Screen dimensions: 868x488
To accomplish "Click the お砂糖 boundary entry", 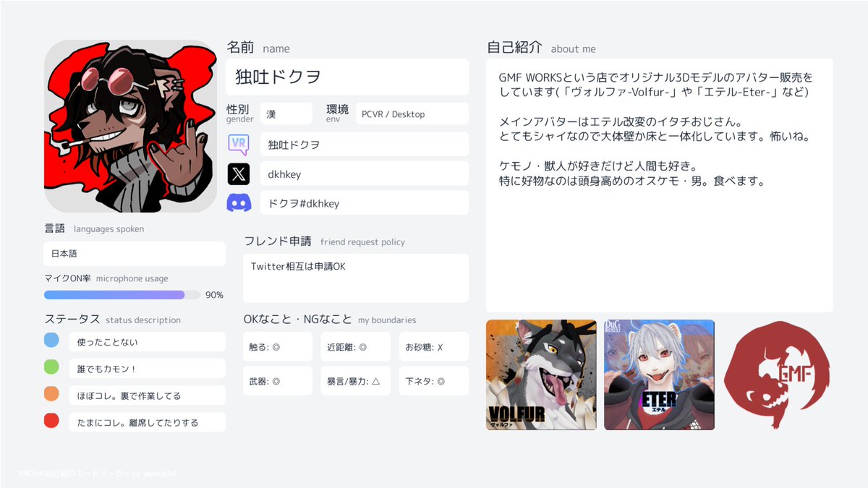I will click(x=433, y=346).
